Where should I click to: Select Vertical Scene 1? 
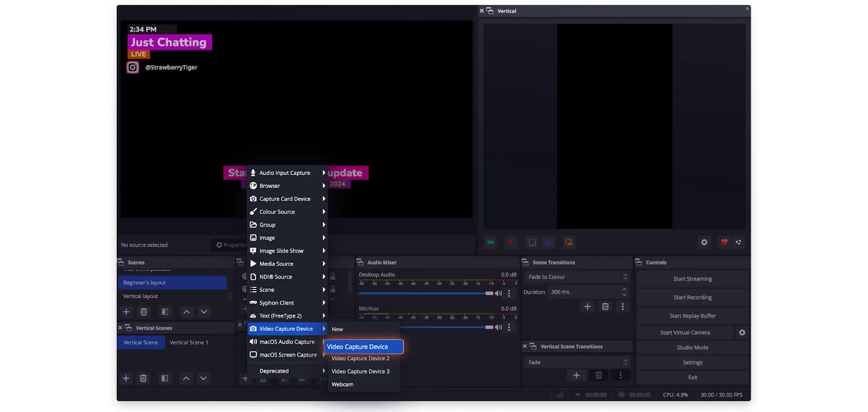(189, 343)
